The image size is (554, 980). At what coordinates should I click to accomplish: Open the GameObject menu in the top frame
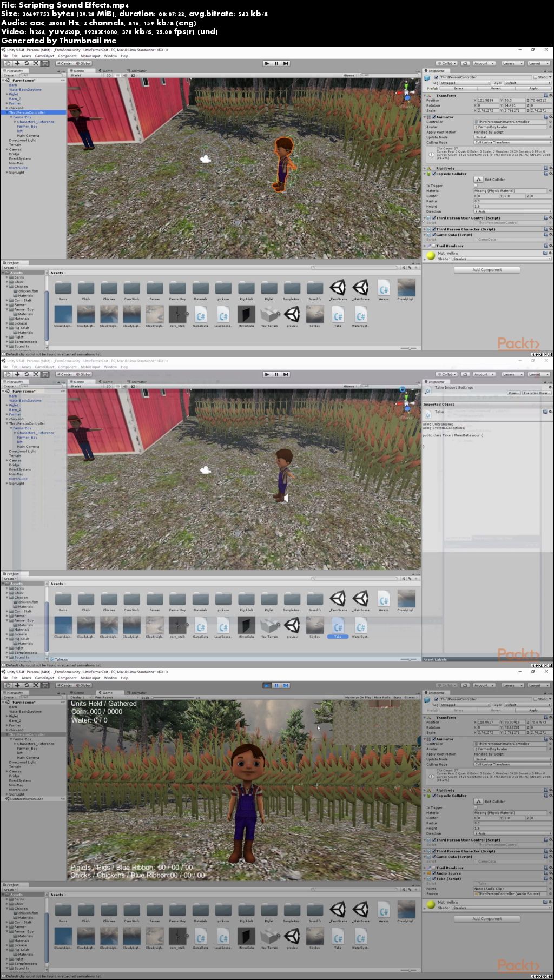(x=44, y=56)
